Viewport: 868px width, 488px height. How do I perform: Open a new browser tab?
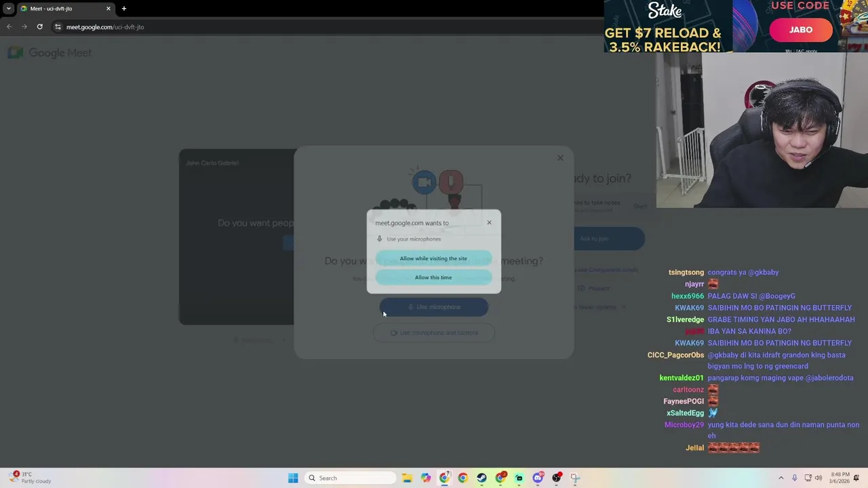click(124, 9)
